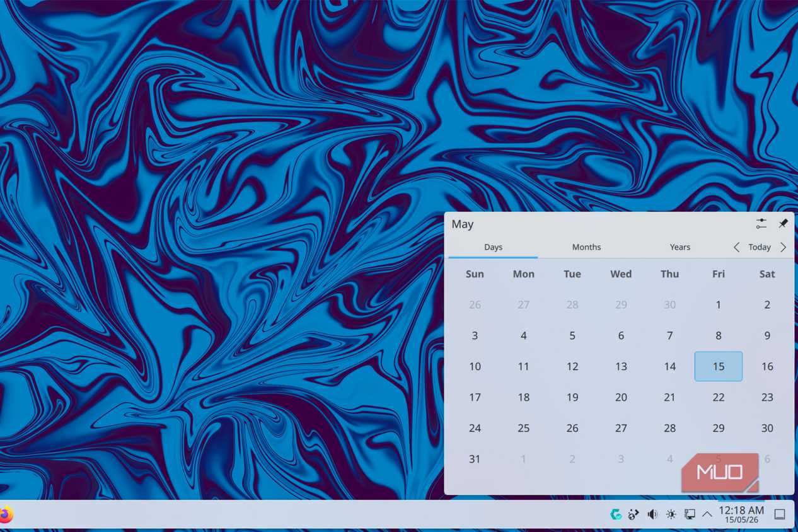Select Saturday May 2
The height and width of the screenshot is (532, 798).
pyautogui.click(x=767, y=304)
